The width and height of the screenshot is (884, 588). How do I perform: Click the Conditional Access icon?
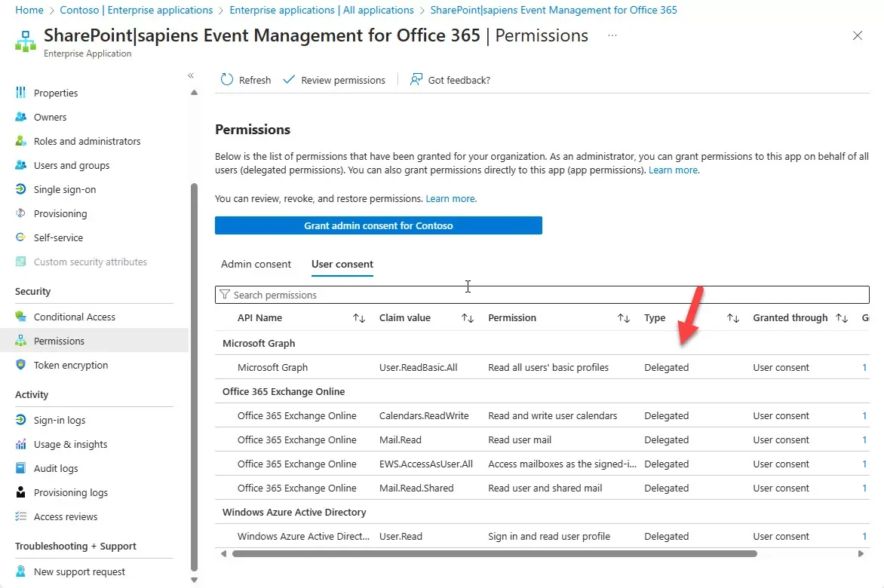point(21,317)
